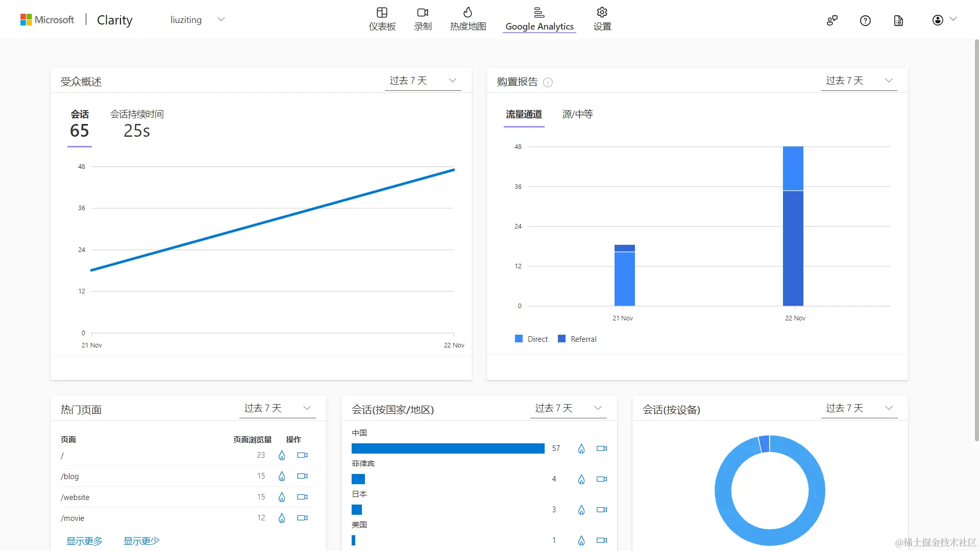Click the 显示更少 link

(141, 541)
